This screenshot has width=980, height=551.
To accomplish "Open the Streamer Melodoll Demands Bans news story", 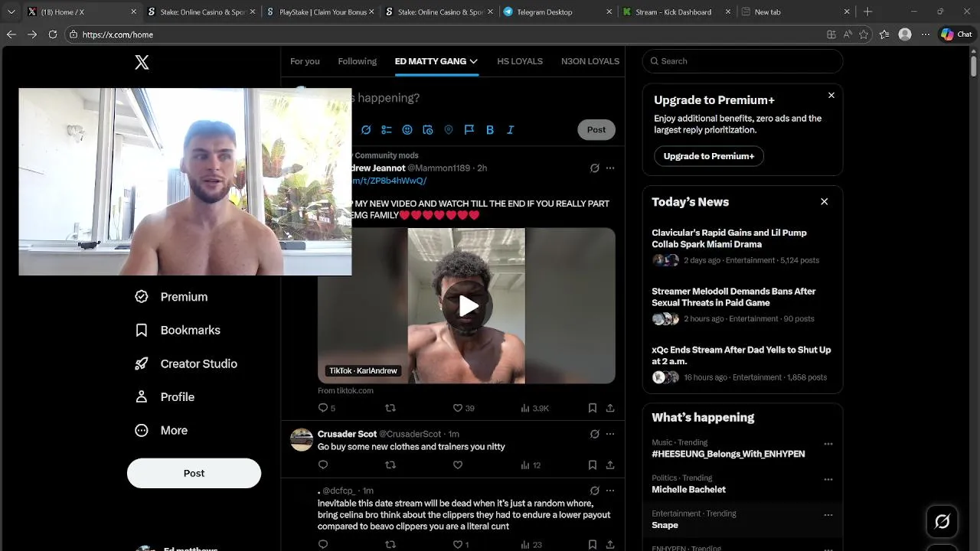I will pos(733,297).
